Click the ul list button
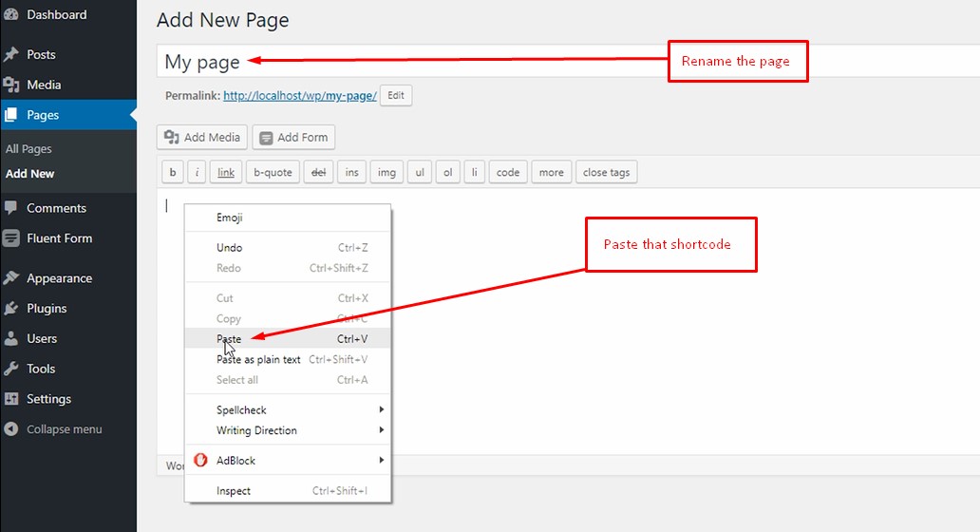 420,172
